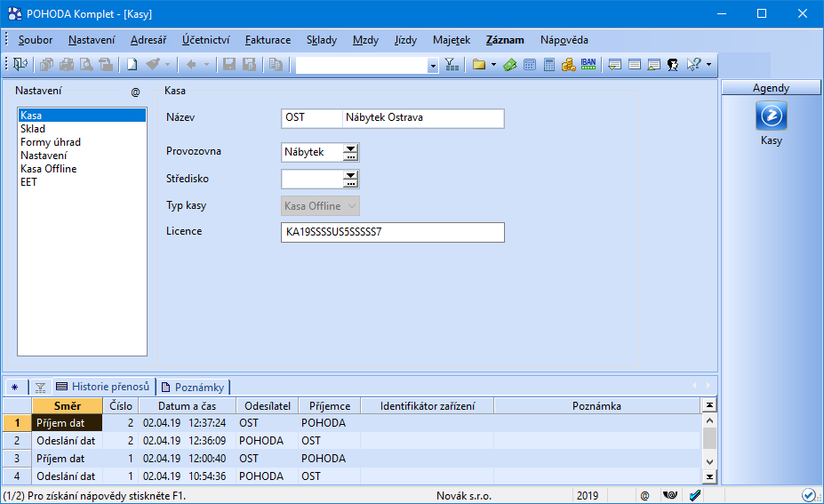Click the round checkmark icon at status bar end
Image resolution: width=824 pixels, height=504 pixels.
pos(808,495)
